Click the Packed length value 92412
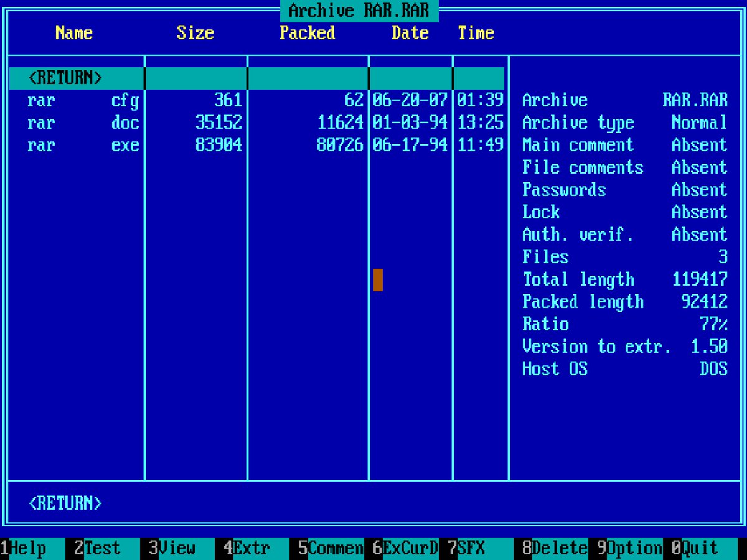 click(705, 302)
